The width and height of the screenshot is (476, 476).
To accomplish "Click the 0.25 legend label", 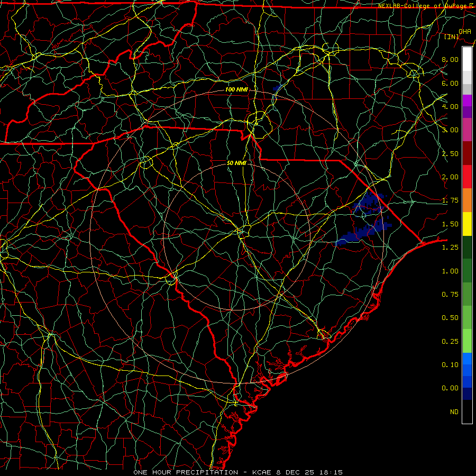I will point(450,342).
